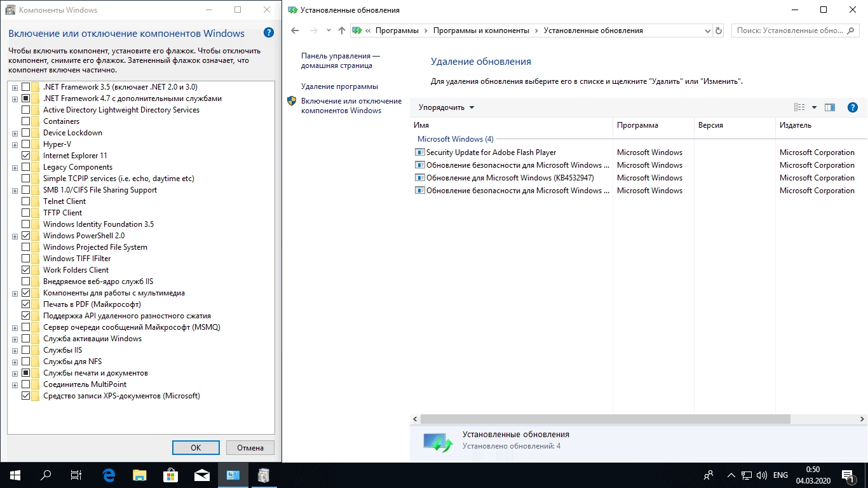Expand Legacy Components node
Image resolution: width=868 pixels, height=488 pixels.
[15, 167]
